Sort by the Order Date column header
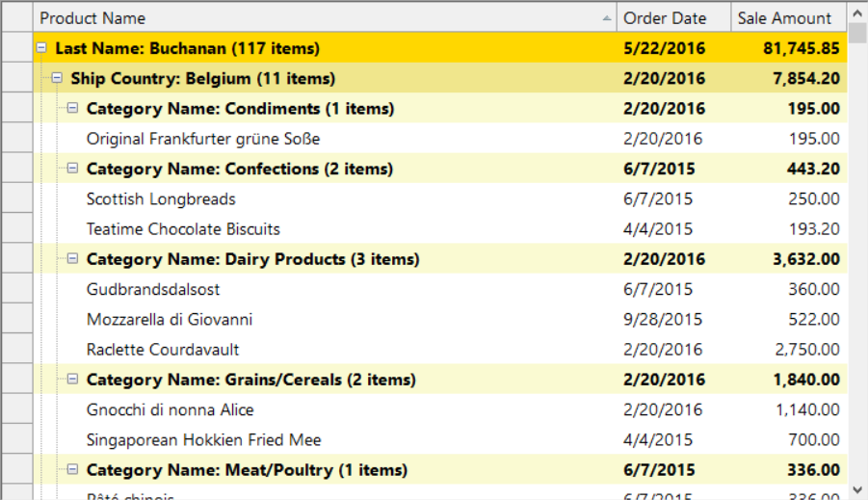The height and width of the screenshot is (500, 868). pos(674,17)
